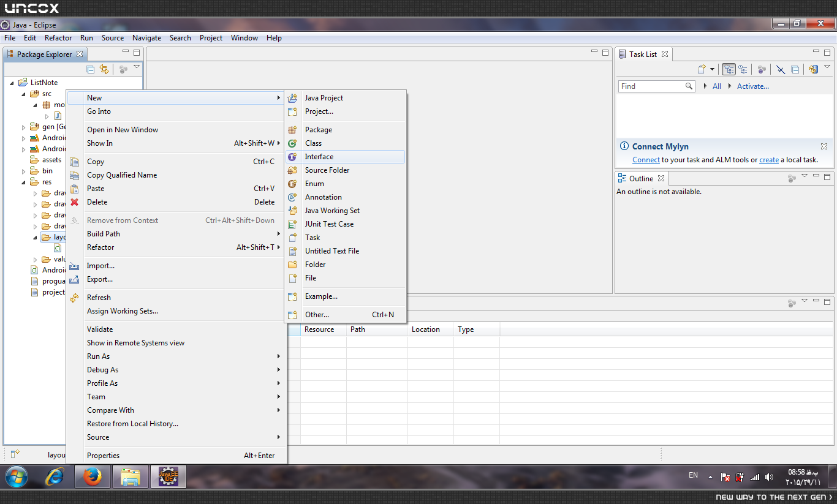
Task: Toggle Link with Editor in Package Explorer
Action: tap(104, 69)
